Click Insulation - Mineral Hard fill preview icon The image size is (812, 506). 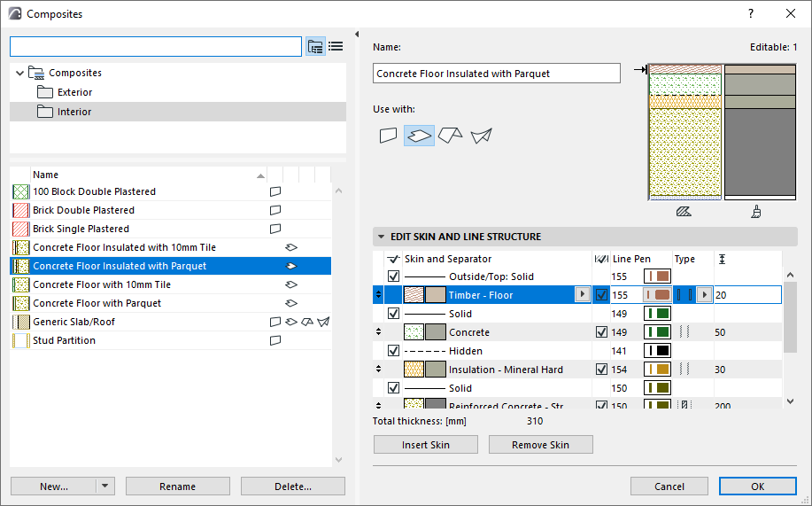pos(414,370)
